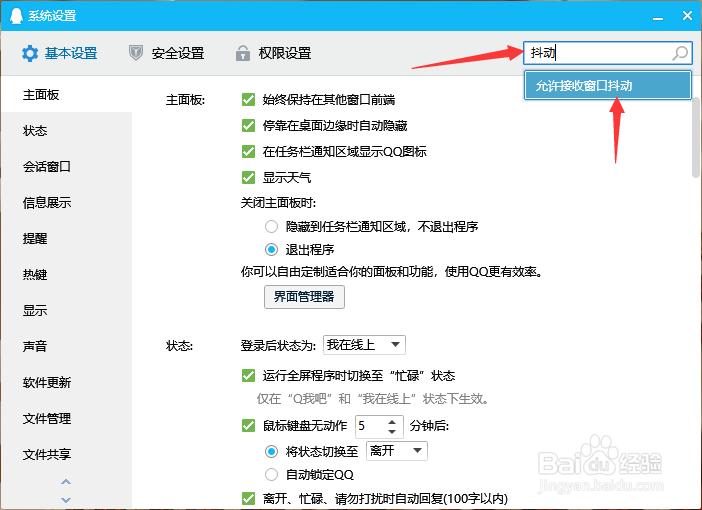Minimize the 系统设置 window
Image resolution: width=702 pixels, height=510 pixels.
coord(658,17)
